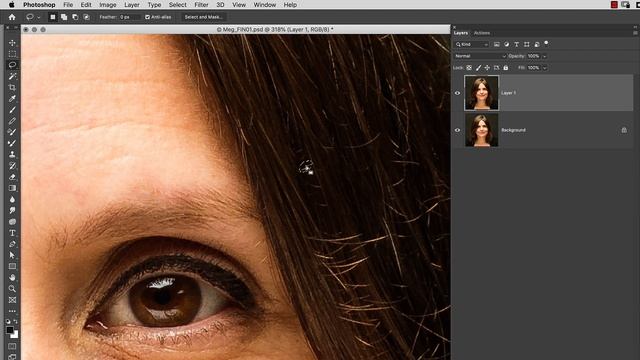640x360 pixels.
Task: Select the Hand tool
Action: pos(12,278)
